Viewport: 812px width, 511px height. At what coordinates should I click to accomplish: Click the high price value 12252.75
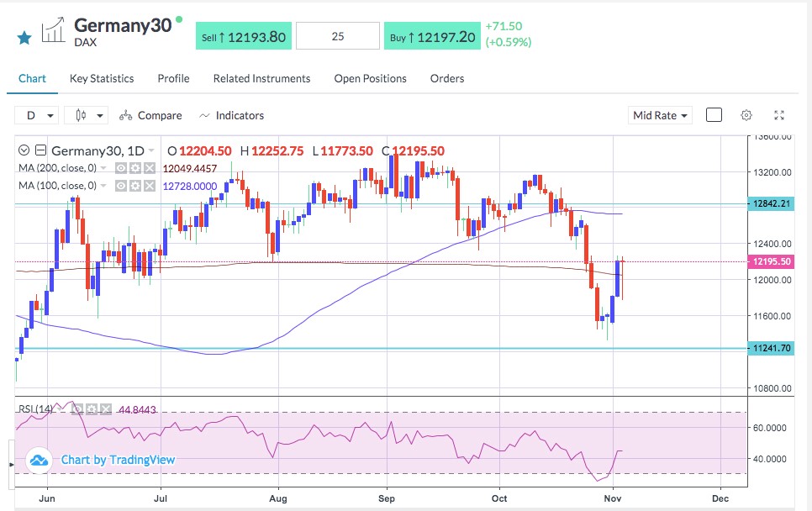point(277,151)
